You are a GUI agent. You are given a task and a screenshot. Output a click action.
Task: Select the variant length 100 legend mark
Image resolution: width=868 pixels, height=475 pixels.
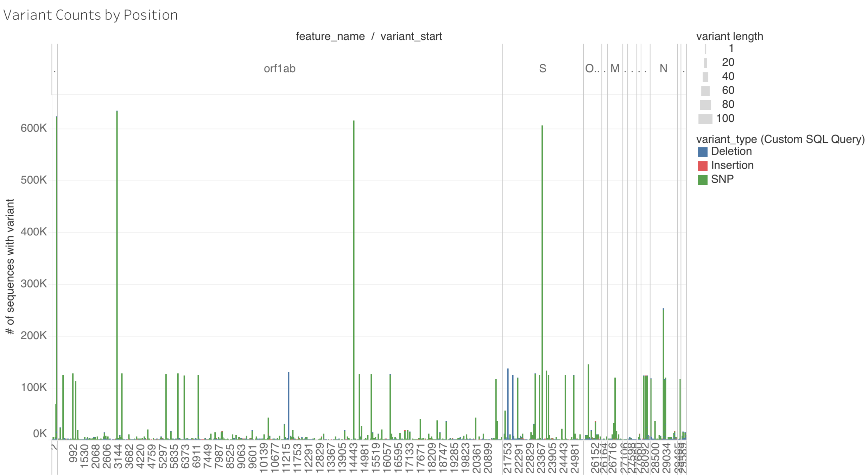[x=705, y=119]
